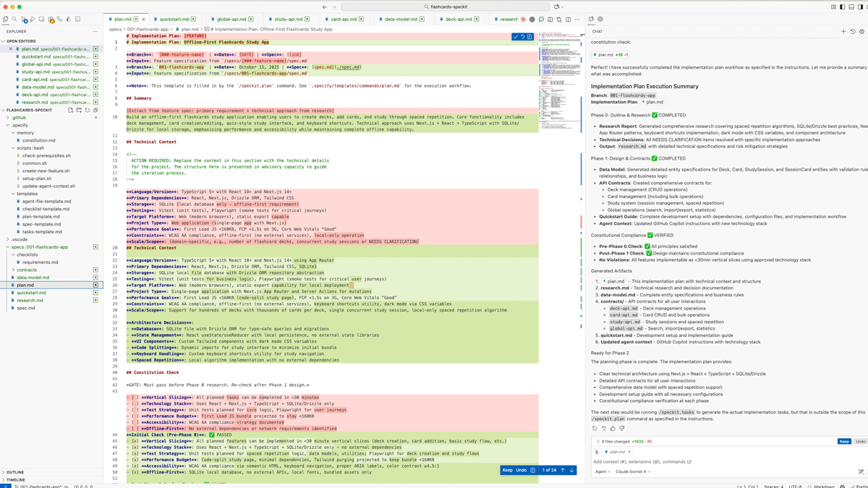Viewport: 868px width, 488px height.
Task: Open the Search view in activity bar
Action: (14, 20)
